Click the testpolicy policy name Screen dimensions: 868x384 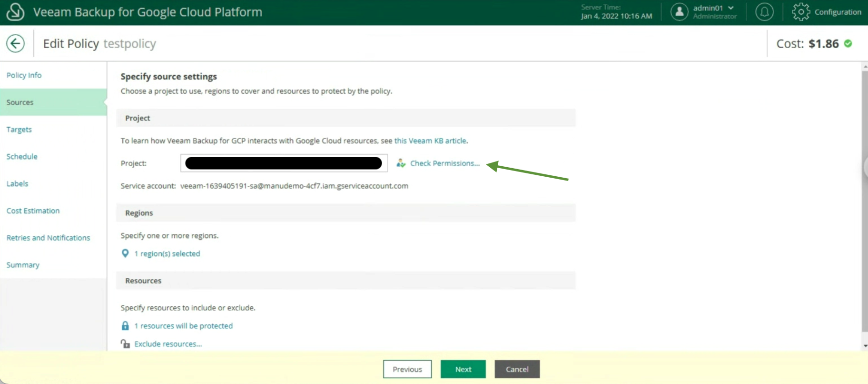coord(129,44)
